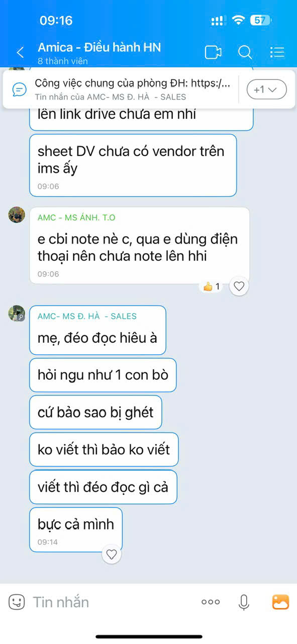The image size is (297, 644).
Task: Toggle heart reaction on 'bực cả mình' message
Action: point(112,554)
